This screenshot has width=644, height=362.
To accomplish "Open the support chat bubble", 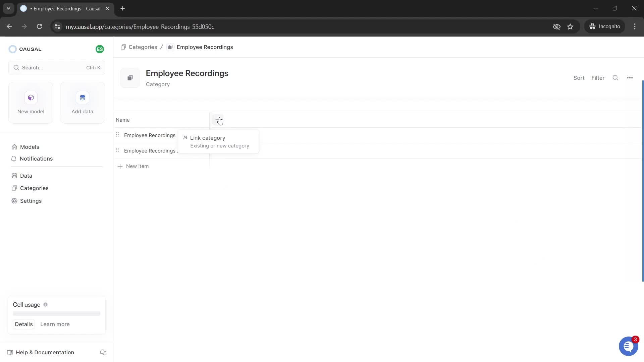I will pos(628,346).
